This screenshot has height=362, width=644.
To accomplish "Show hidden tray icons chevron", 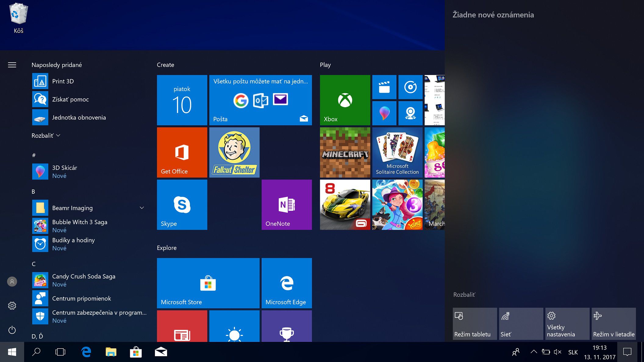I will coord(534,352).
